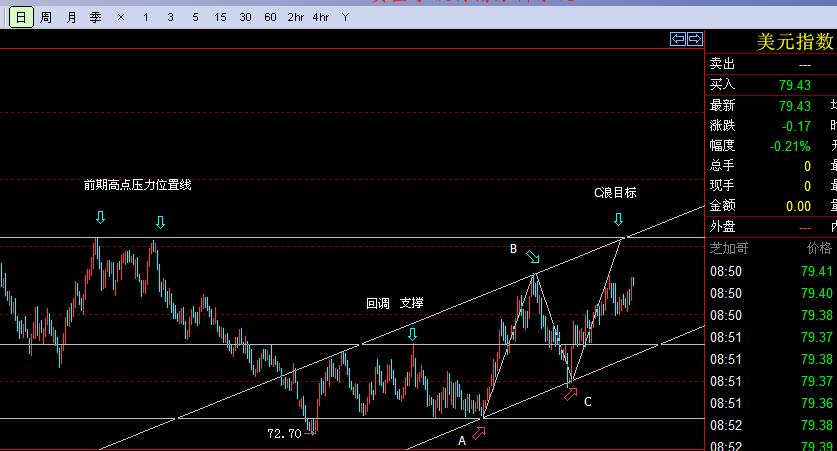Click the 现手 row label
Viewport: 837px width, 451px height.
(x=722, y=186)
